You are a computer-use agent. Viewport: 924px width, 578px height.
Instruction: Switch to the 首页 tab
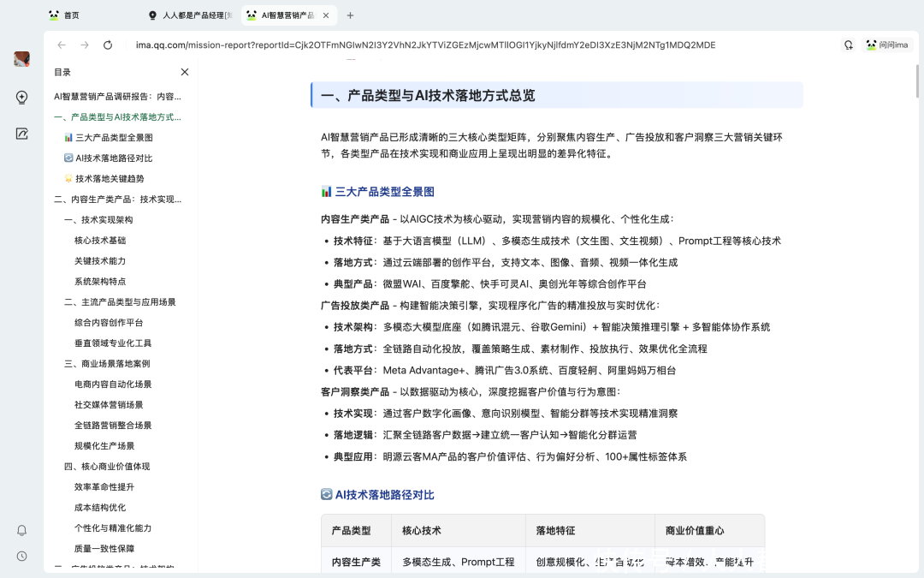[72, 15]
